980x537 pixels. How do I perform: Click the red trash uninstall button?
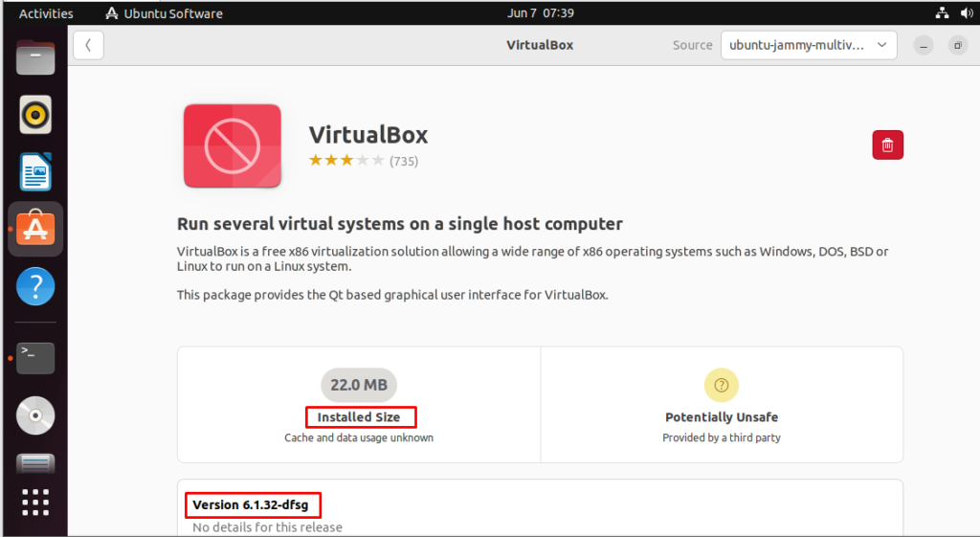click(x=887, y=145)
